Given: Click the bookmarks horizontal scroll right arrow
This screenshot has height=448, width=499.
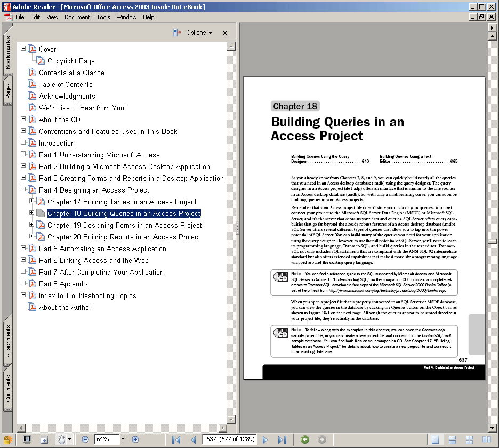Looking at the screenshot, I should coord(223,428).
